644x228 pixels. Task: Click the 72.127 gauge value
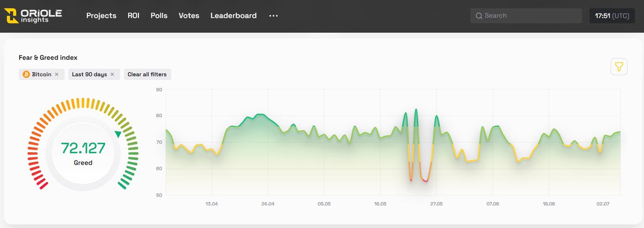coord(83,148)
